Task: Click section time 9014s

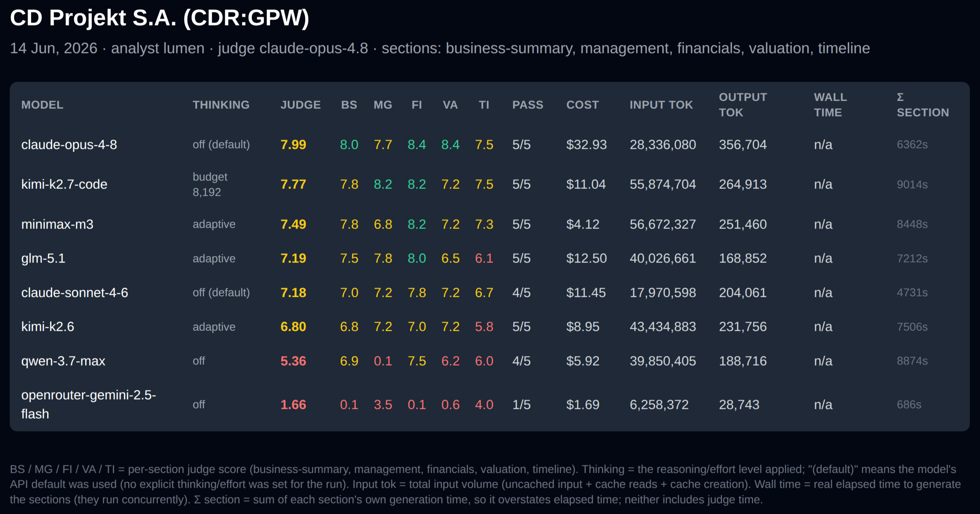Action: pos(912,184)
